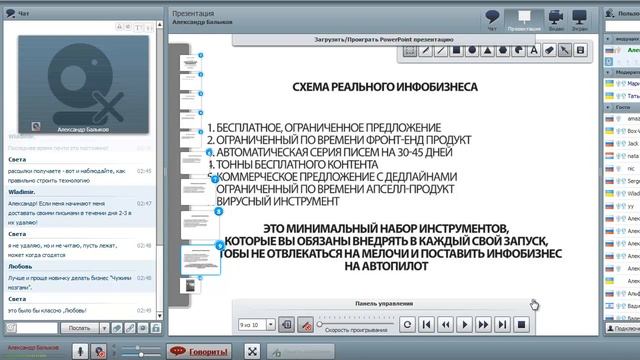Click the Чат panel header icon
The image size is (640, 360).
11,13
